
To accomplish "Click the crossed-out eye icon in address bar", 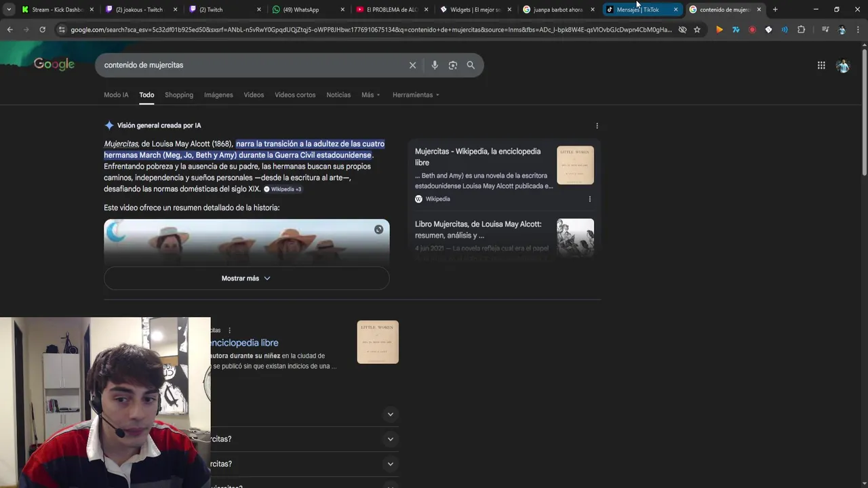I will 683,30.
